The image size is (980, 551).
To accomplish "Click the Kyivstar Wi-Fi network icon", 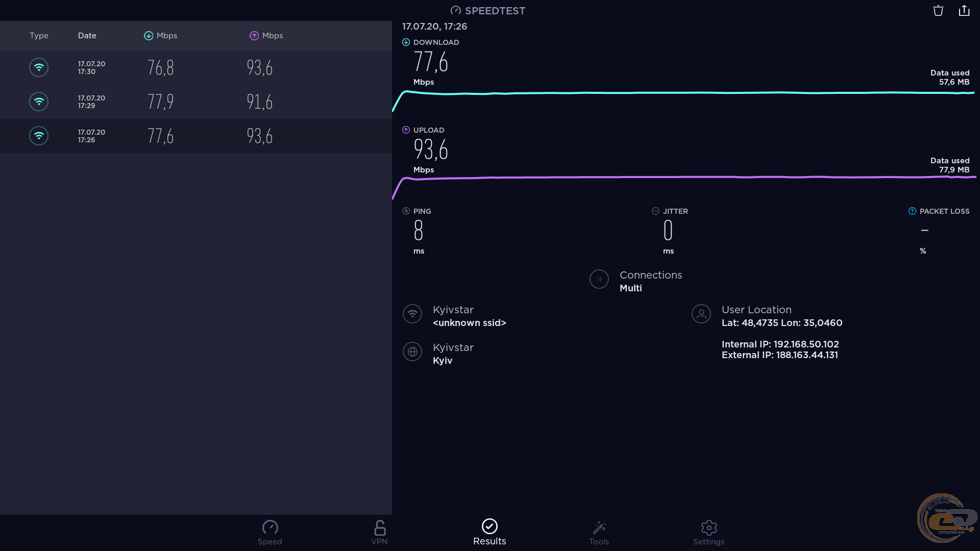I will click(412, 314).
